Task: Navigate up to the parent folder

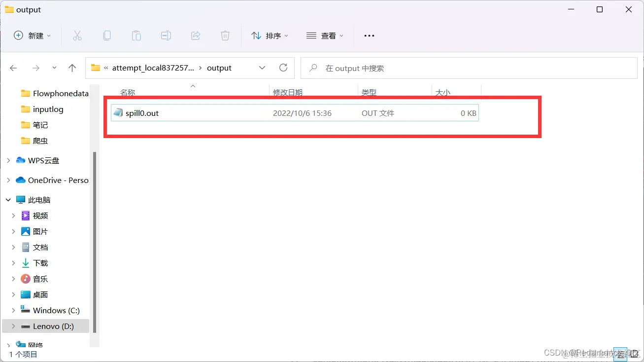Action: (72, 68)
